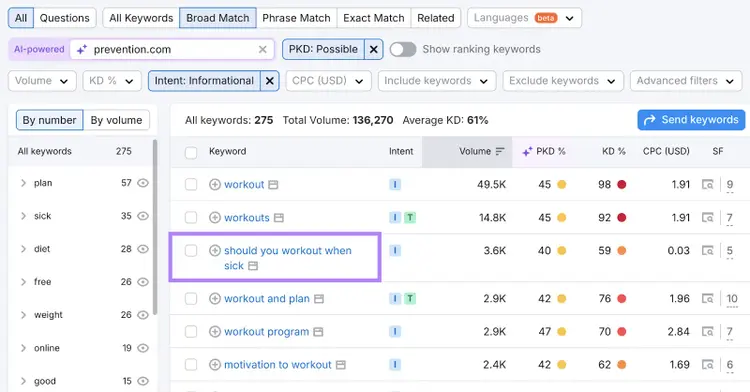This screenshot has height=392, width=750.
Task: Select the All Keywords match tab
Action: point(141,18)
